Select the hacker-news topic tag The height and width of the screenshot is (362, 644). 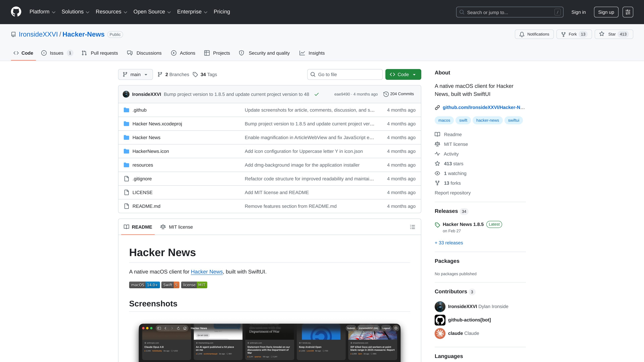coord(488,120)
